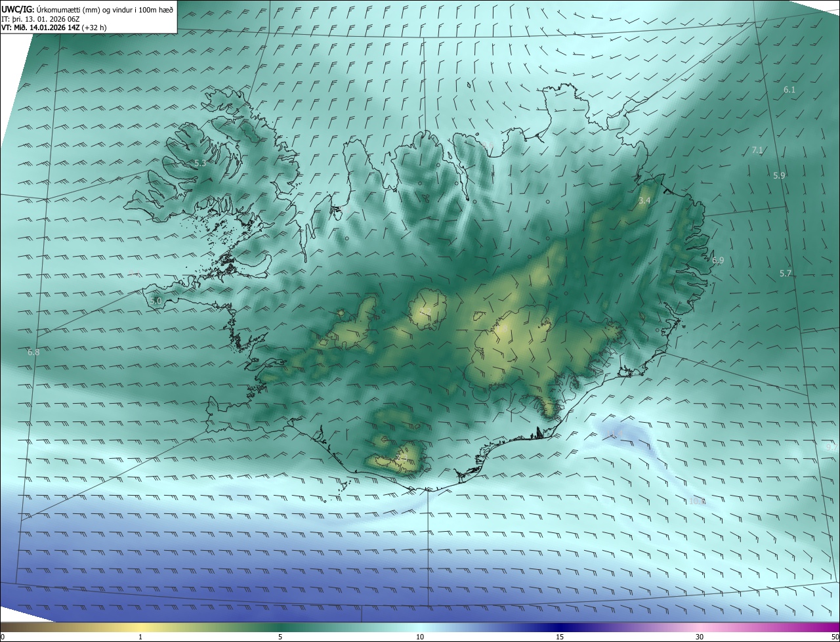The width and height of the screenshot is (840, 642).
Task: Click the 7.1 value label on the map
Action: pos(757,150)
